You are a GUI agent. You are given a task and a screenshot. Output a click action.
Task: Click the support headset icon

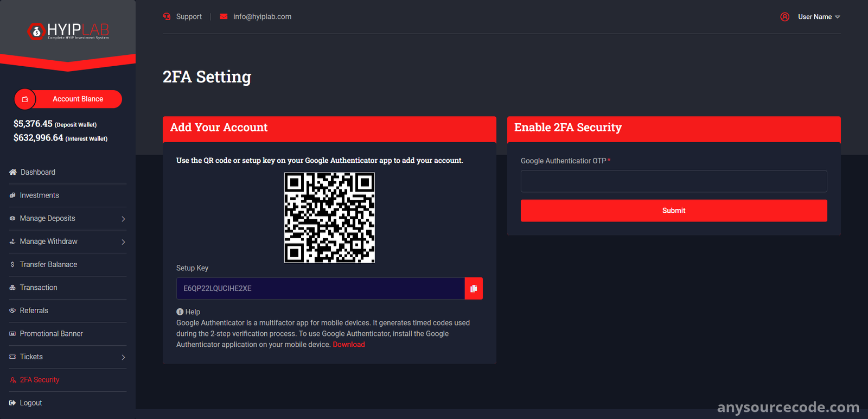pos(167,16)
